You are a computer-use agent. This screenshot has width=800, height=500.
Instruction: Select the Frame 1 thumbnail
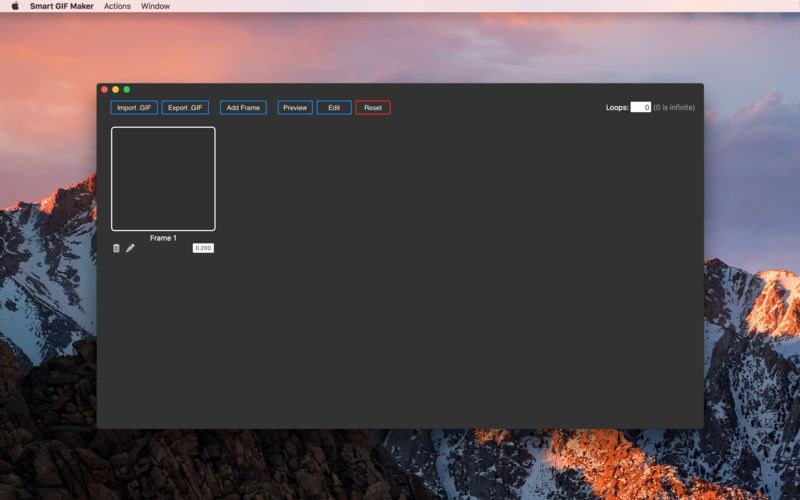(x=163, y=179)
